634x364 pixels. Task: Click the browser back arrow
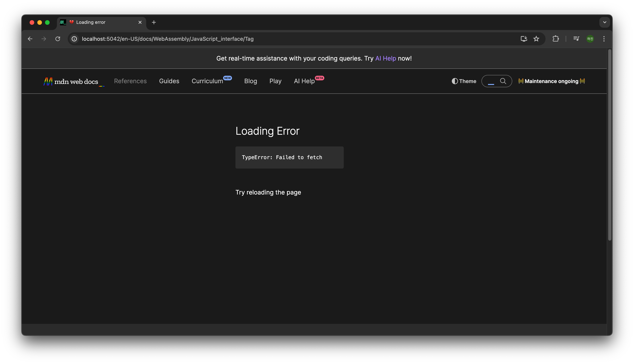30,39
